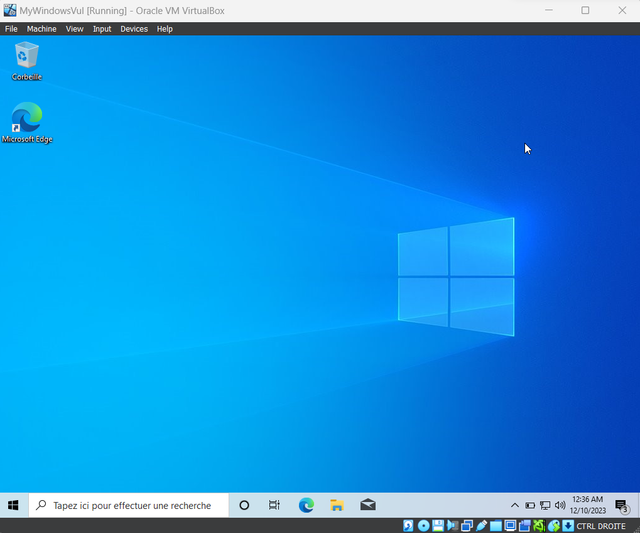Open File Explorer from the taskbar
The width and height of the screenshot is (640, 533).
337,505
